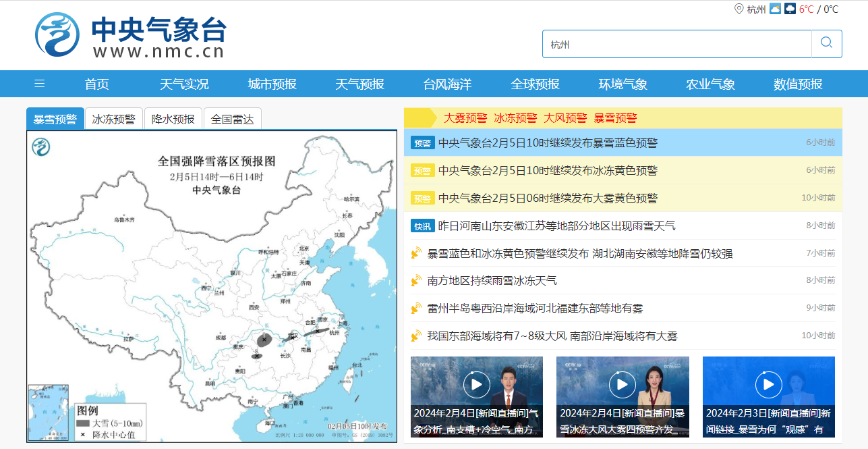868x449 pixels.
Task: Click the 中央气象台 logo
Action: coord(130,35)
